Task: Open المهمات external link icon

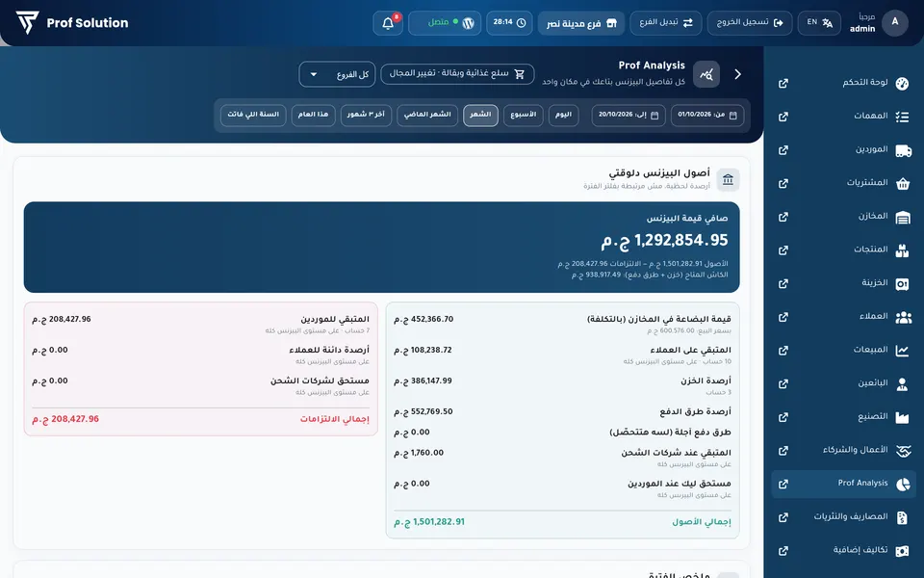Action: (783, 117)
